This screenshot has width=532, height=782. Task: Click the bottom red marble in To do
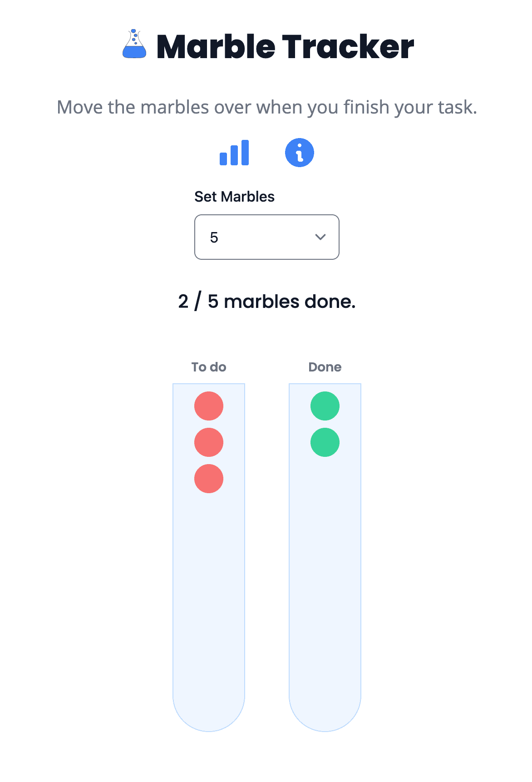point(209,479)
